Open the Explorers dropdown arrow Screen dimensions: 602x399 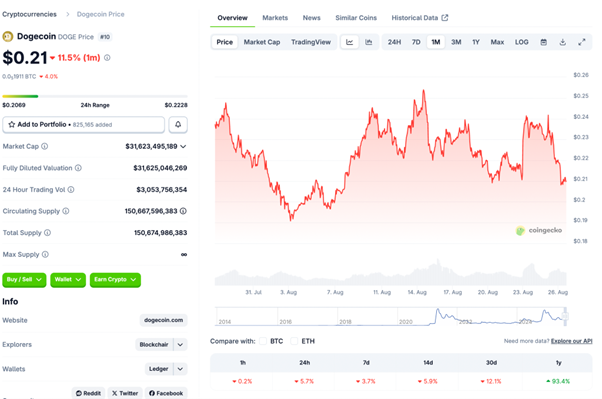(180, 344)
